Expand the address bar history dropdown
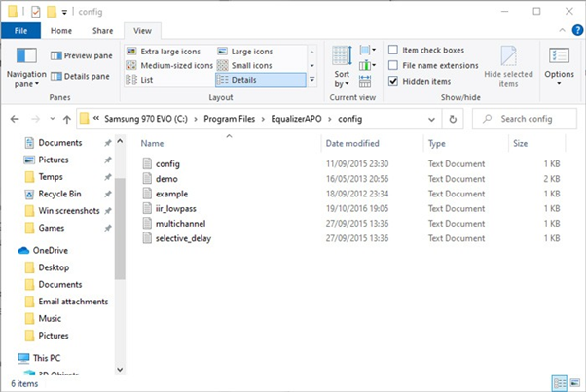 (431, 119)
